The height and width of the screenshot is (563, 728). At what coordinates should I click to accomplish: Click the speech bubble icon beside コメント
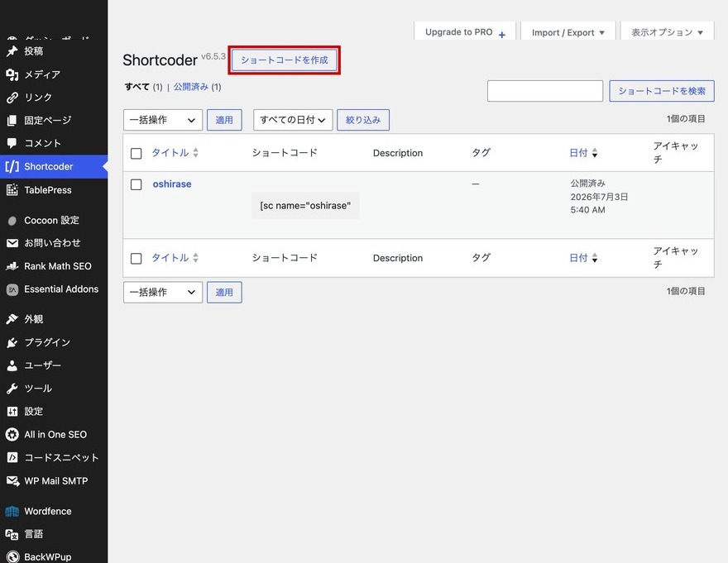click(x=12, y=143)
